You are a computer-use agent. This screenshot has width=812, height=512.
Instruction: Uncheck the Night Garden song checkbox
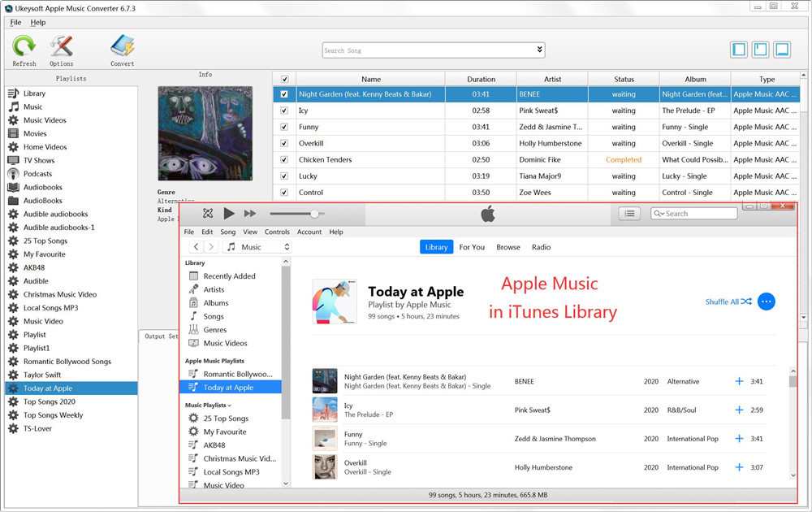283,94
